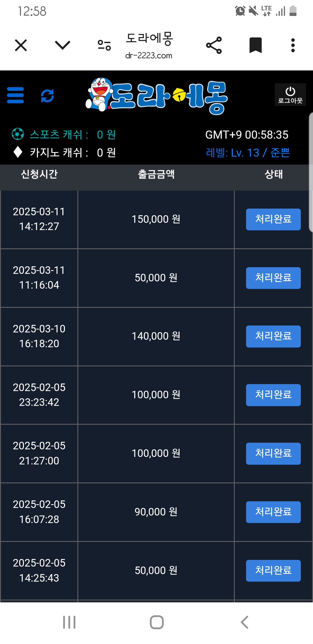This screenshot has height=644, width=313.
Task: Tap the casino cash diamond icon
Action: [18, 152]
